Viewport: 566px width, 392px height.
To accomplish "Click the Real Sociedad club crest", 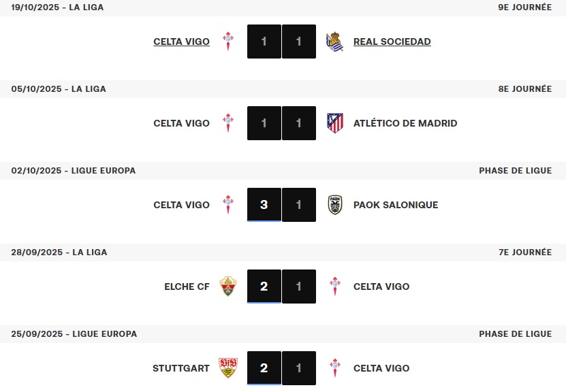I will pyautogui.click(x=334, y=42).
